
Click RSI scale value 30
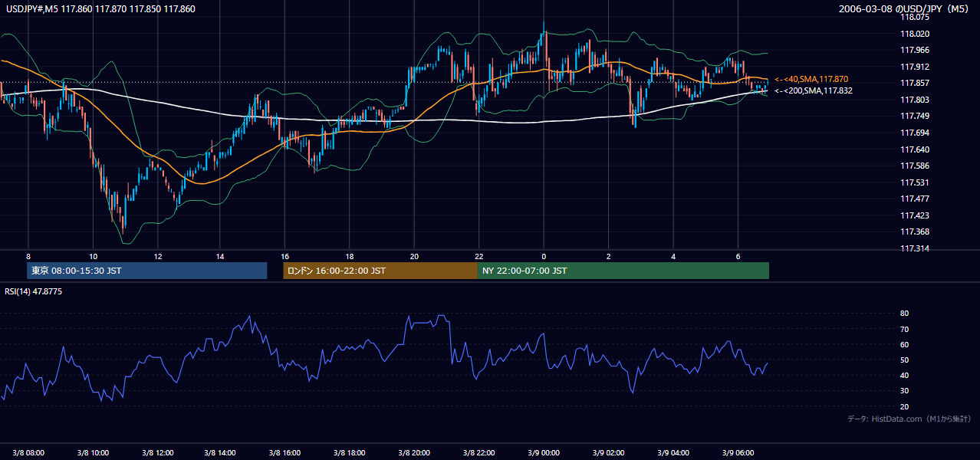pos(904,391)
